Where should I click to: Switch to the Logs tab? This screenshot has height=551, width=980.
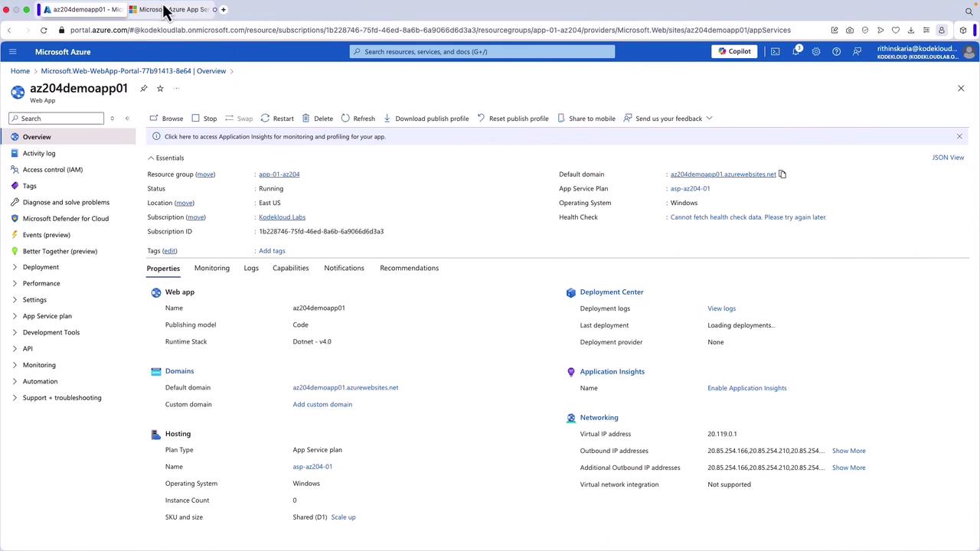point(251,268)
